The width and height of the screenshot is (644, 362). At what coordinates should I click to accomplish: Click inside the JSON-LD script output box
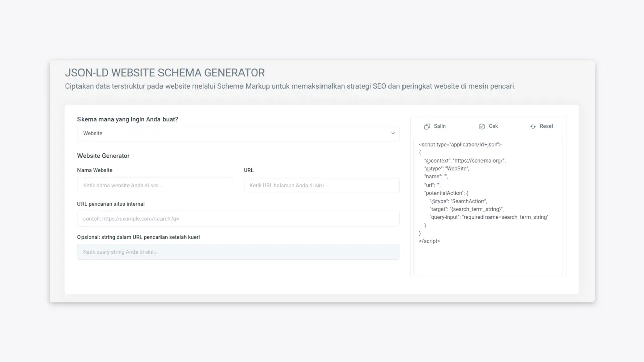pos(488,206)
